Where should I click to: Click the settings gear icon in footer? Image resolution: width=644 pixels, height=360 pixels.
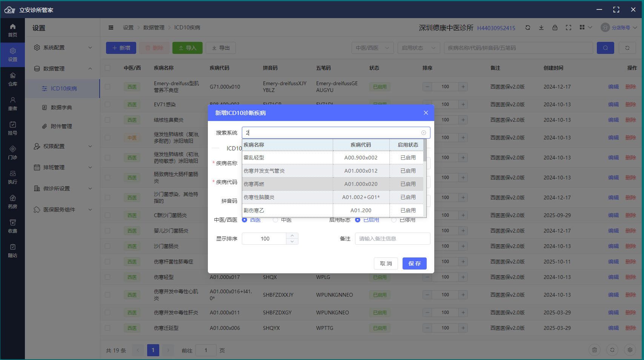click(630, 350)
